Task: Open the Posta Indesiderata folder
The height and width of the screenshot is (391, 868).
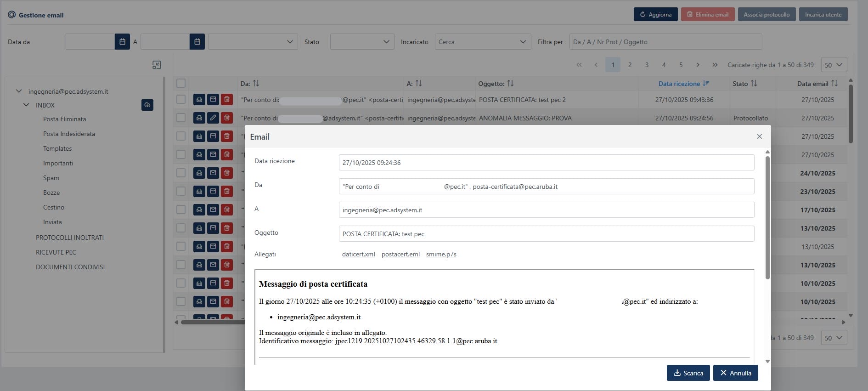Action: 69,134
